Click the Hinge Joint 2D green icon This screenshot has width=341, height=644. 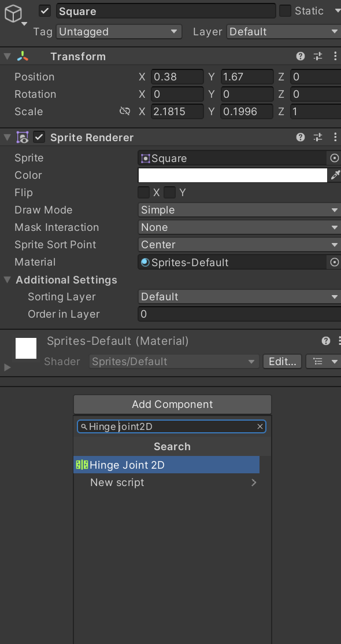pyautogui.click(x=82, y=465)
